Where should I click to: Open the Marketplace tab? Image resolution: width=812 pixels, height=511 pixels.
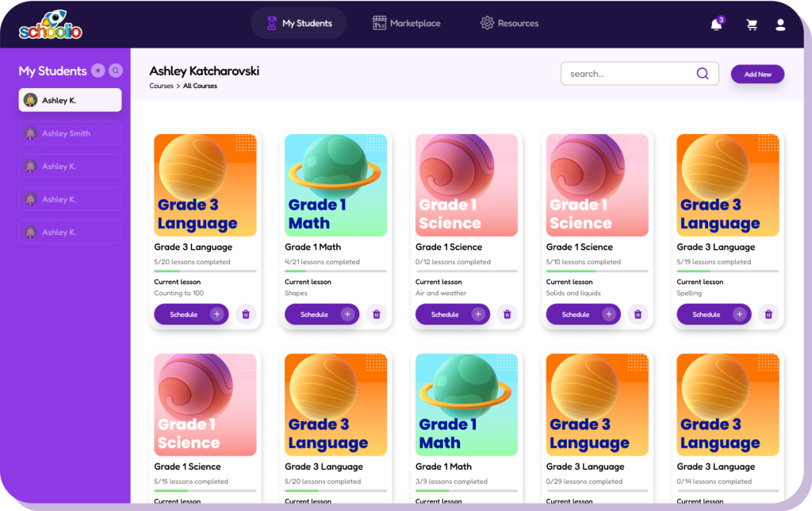tap(407, 23)
